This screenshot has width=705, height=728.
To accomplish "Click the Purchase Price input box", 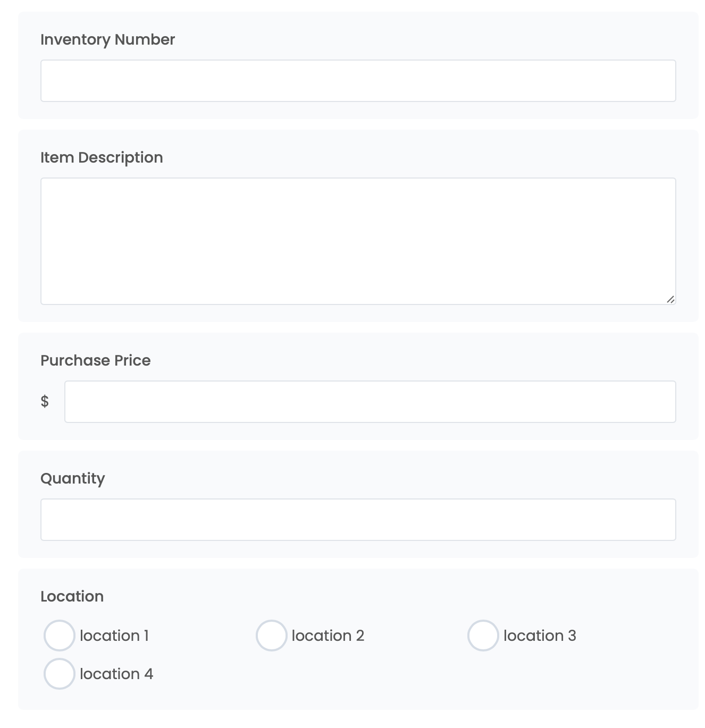I will click(370, 402).
